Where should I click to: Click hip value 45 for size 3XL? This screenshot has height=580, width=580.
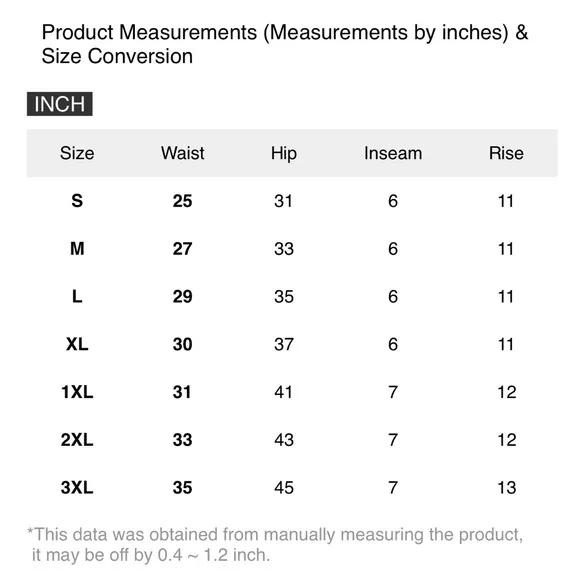point(284,487)
